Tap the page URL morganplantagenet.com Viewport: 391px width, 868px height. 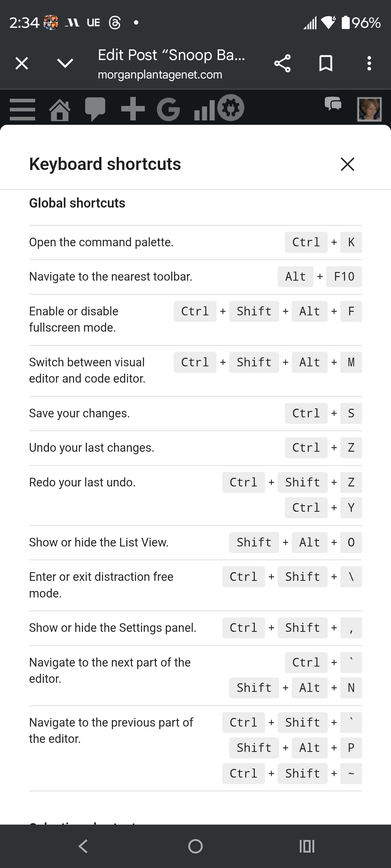(160, 75)
